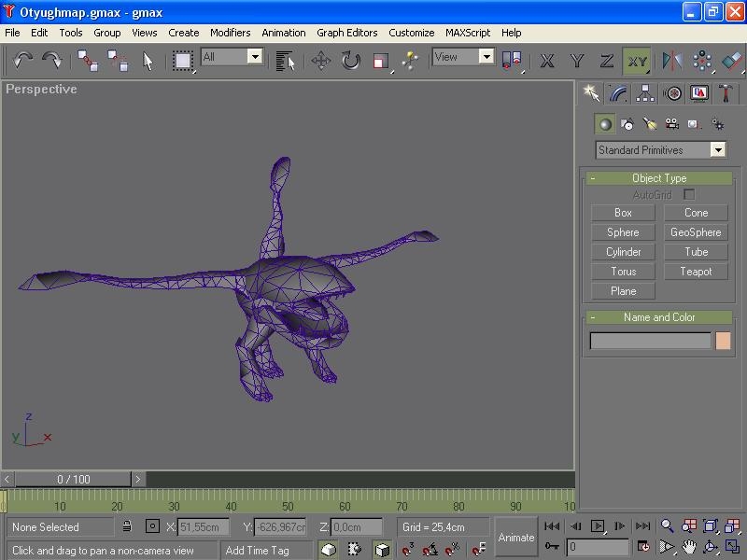The height and width of the screenshot is (560, 747).
Task: Activate the Select and Rotate tool
Action: [350, 61]
